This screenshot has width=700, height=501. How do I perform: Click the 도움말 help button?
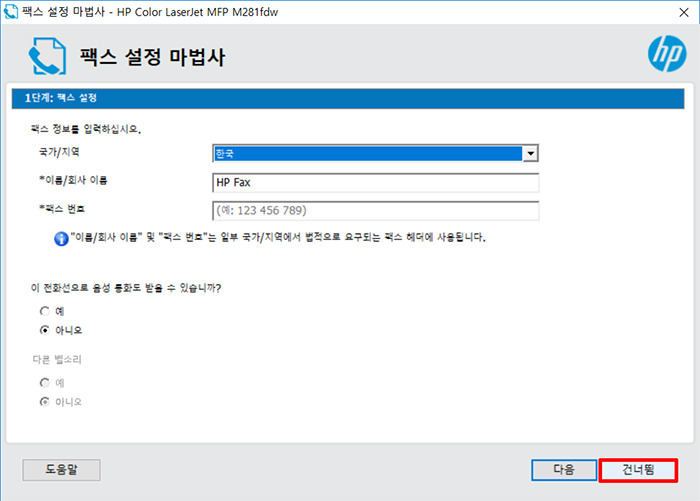point(61,470)
